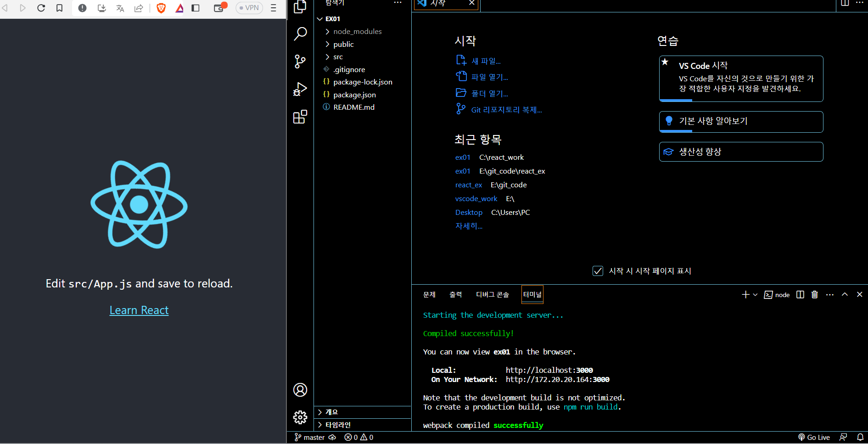Kill the terminal with the trash icon
This screenshot has width=868, height=444.
[x=815, y=294]
